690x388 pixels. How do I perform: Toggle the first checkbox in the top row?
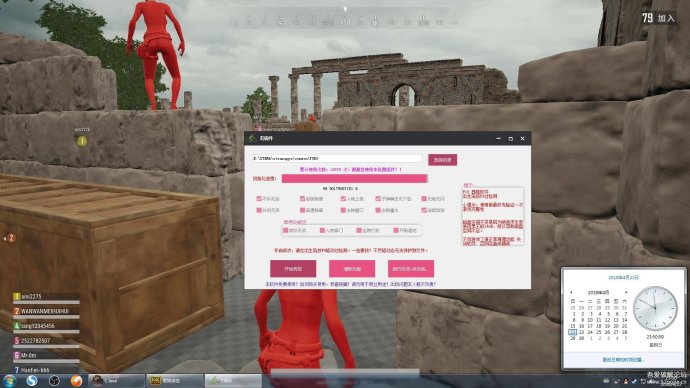[x=259, y=199]
